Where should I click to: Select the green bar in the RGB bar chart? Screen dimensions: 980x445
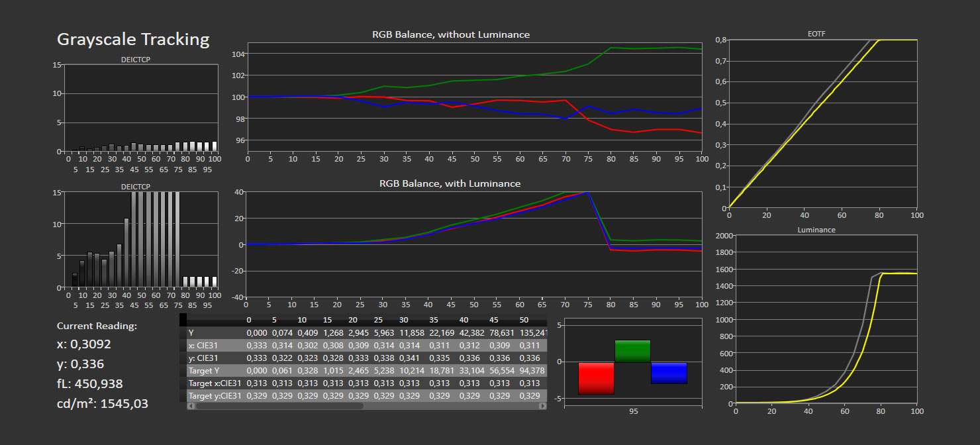point(632,351)
